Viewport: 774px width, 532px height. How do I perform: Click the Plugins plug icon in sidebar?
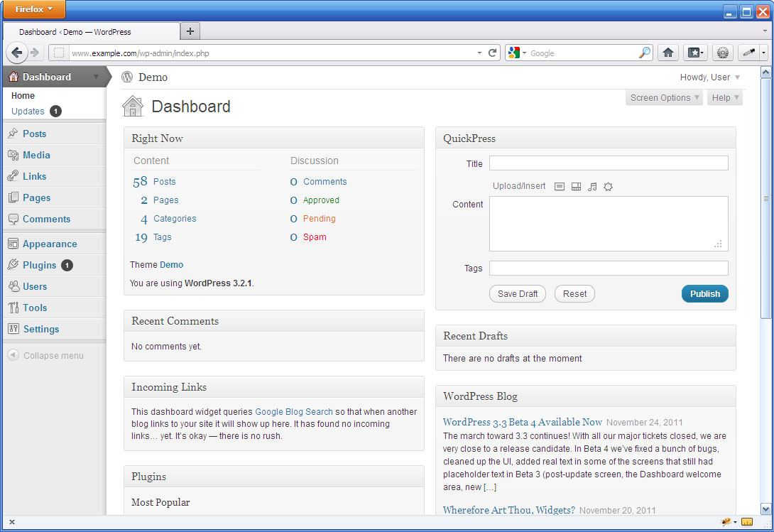[13, 265]
